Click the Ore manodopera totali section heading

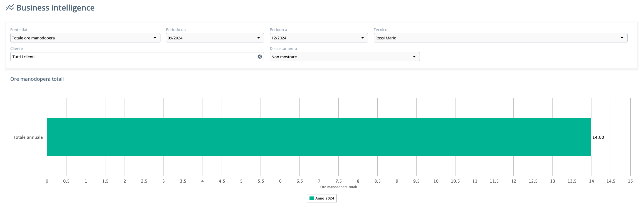pos(37,79)
